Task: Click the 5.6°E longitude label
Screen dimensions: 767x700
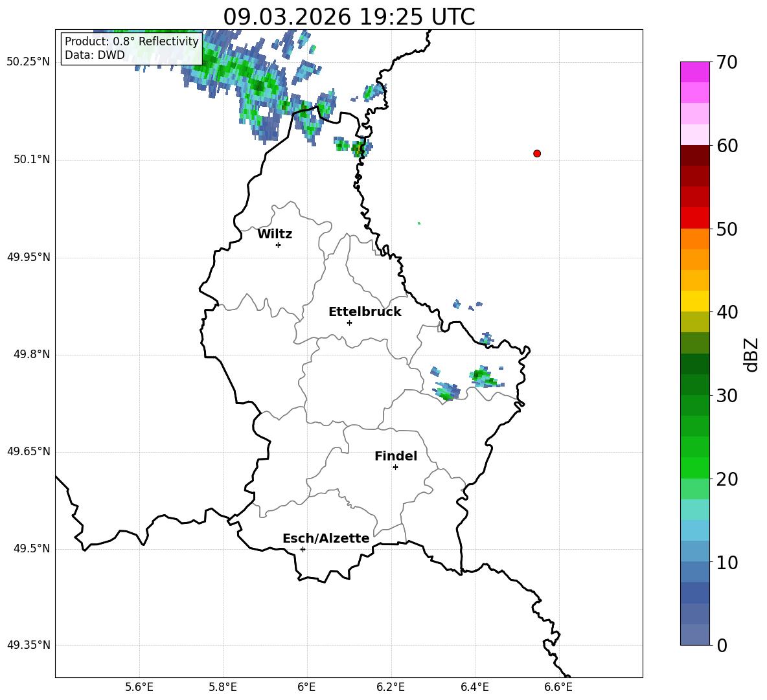Action: [x=139, y=687]
